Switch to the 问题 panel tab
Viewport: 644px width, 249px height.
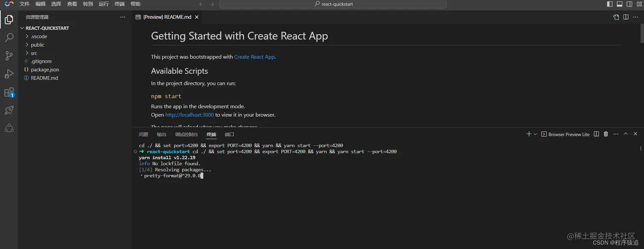[x=144, y=135]
